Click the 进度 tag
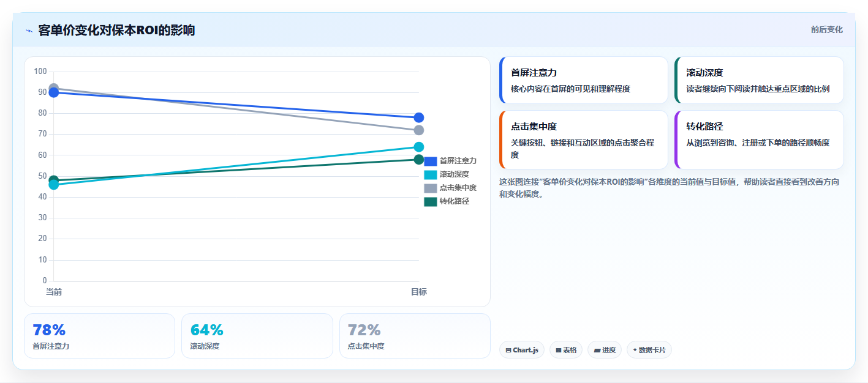Viewport: 868px width, 383px height. (605, 350)
